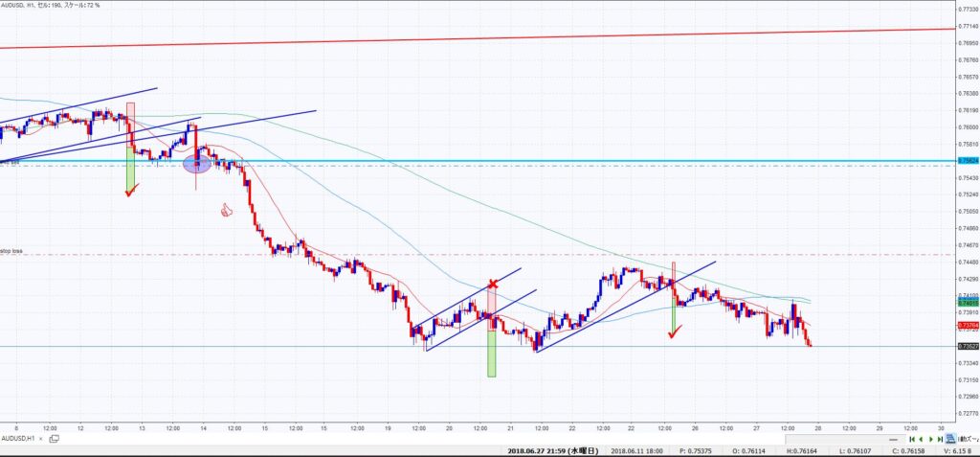Select the AUDUSD,H1 chart tab
Screen dimensions: 980x457
[18, 439]
